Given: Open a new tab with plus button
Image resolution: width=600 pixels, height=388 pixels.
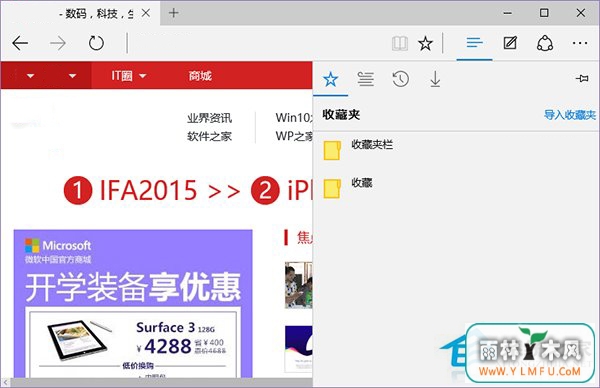Looking at the screenshot, I should [x=174, y=13].
